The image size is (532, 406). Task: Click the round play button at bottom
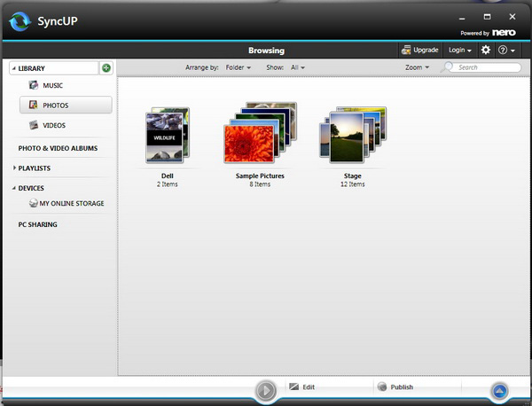264,390
